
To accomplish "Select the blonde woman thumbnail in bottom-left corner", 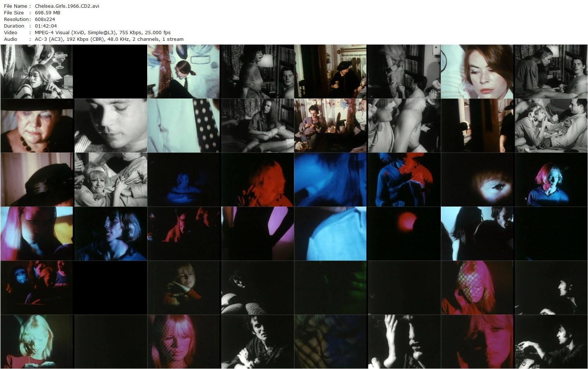I will [37, 341].
